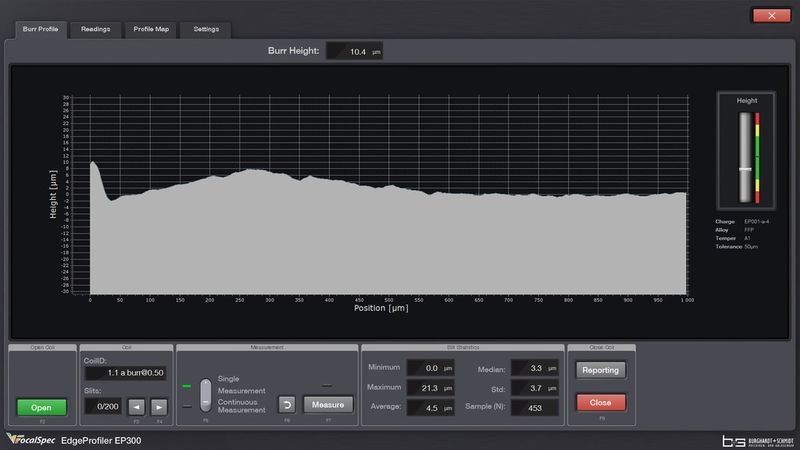
Task: Click the undo/reset measurement icon
Action: (287, 405)
